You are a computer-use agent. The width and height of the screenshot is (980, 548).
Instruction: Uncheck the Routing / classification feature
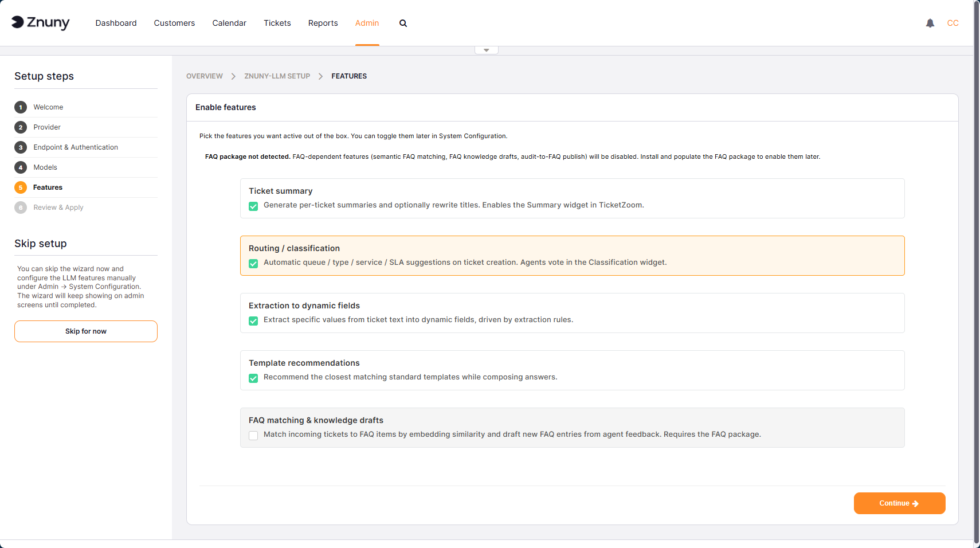253,264
